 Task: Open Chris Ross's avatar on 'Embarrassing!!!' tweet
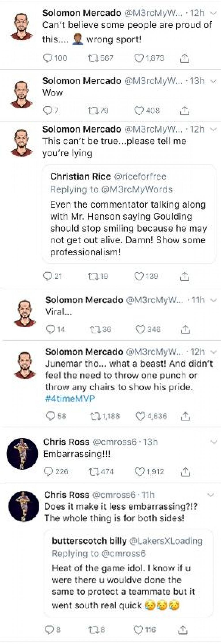point(22,453)
